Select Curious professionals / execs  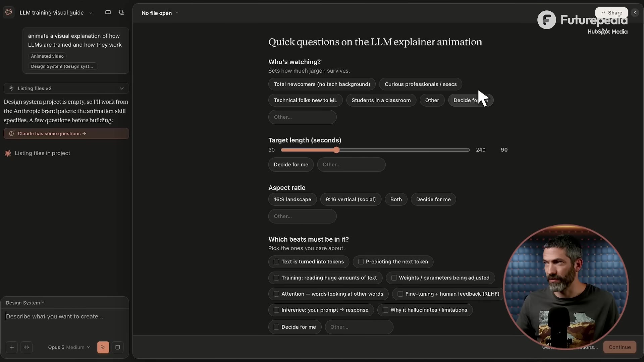(x=421, y=84)
